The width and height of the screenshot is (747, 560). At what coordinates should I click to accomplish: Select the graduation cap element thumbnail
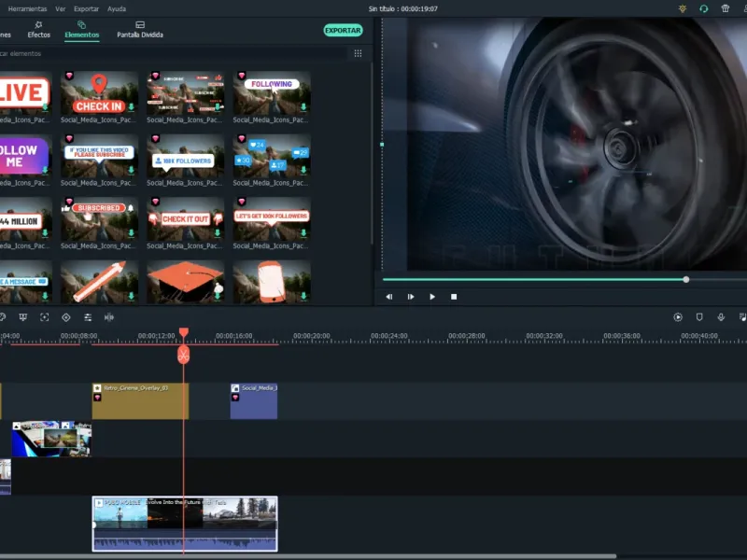[185, 282]
